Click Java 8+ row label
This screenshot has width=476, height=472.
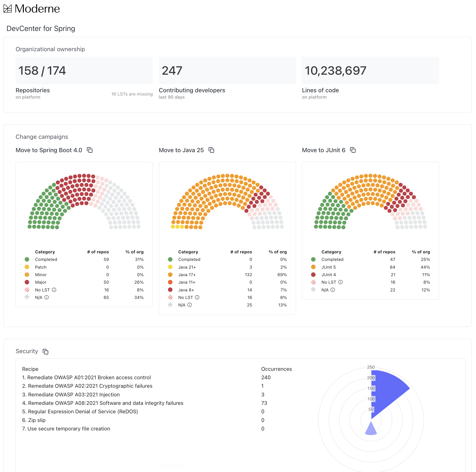(186, 290)
